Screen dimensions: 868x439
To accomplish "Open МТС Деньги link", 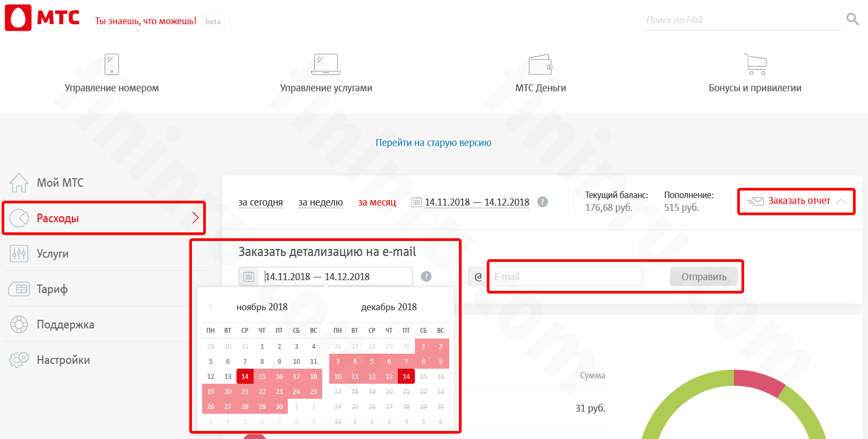I will pos(540,87).
